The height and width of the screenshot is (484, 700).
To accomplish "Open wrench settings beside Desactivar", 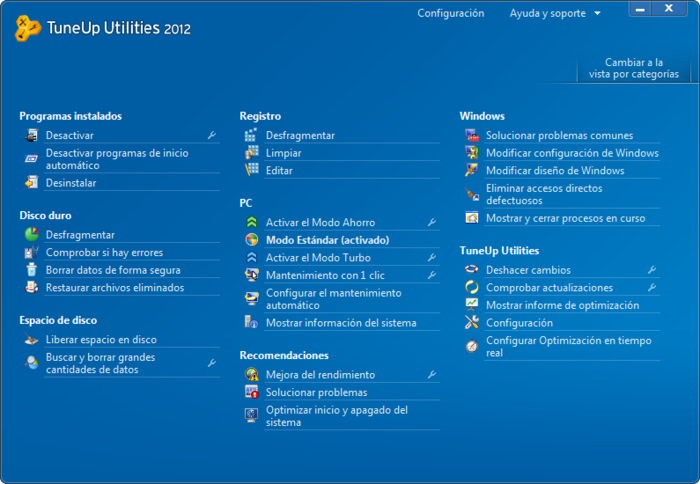I will tap(212, 135).
